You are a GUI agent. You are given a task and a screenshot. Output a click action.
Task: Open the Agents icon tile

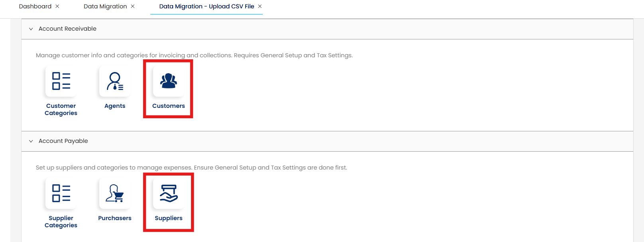[x=115, y=81]
